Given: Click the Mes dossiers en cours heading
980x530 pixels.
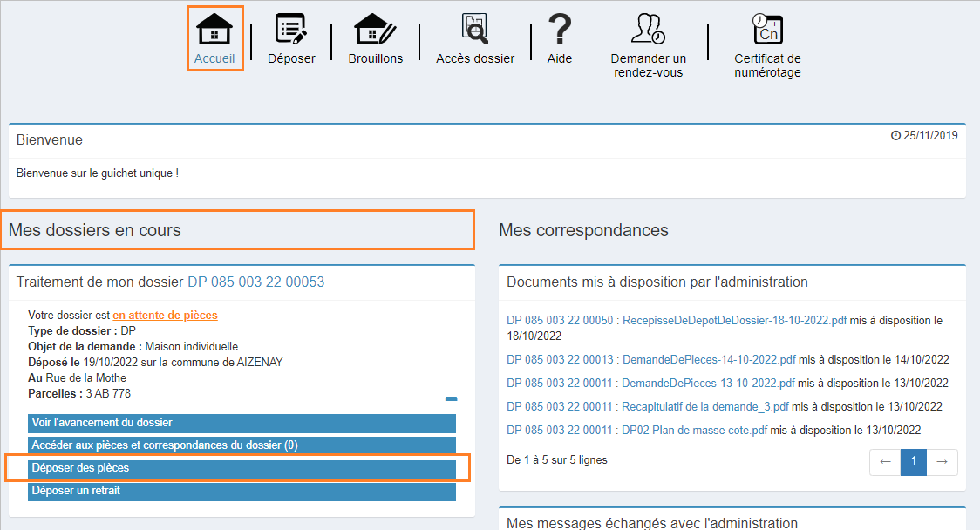Looking at the screenshot, I should (94, 230).
